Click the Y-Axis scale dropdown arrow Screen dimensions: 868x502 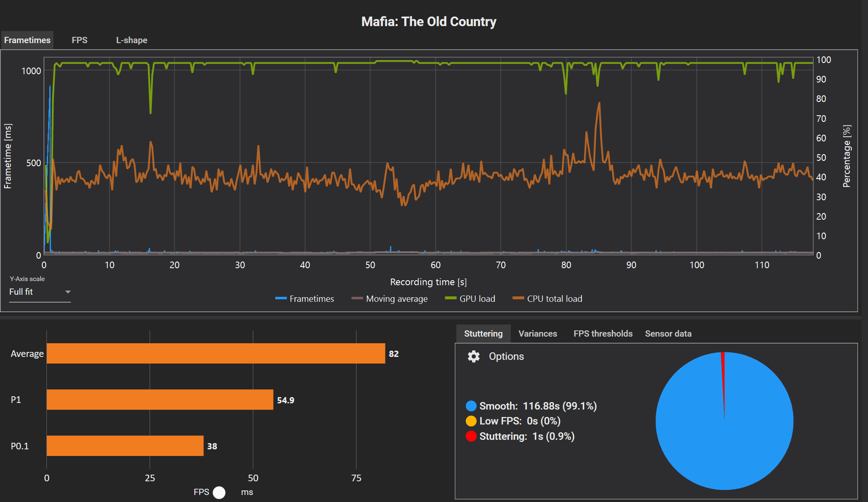click(x=68, y=292)
